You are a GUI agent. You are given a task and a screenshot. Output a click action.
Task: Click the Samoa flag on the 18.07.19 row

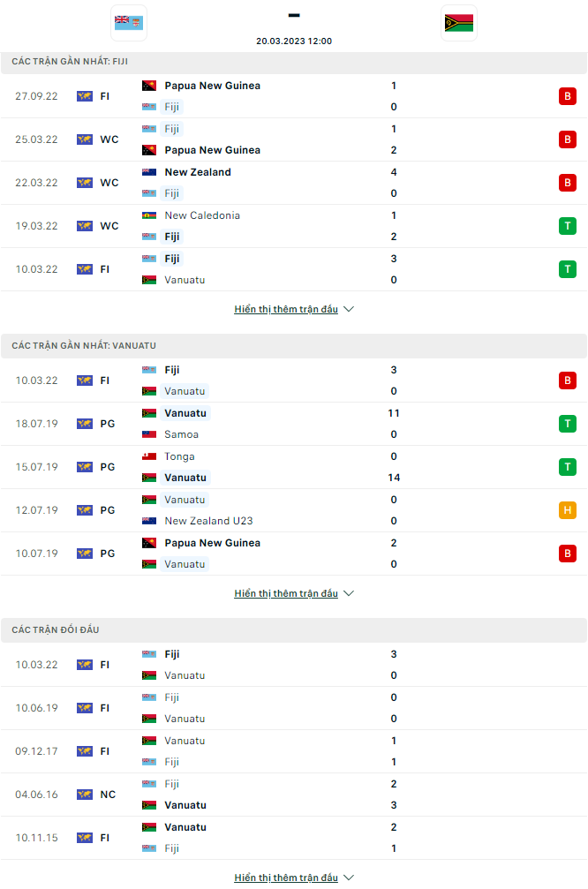pos(147,434)
